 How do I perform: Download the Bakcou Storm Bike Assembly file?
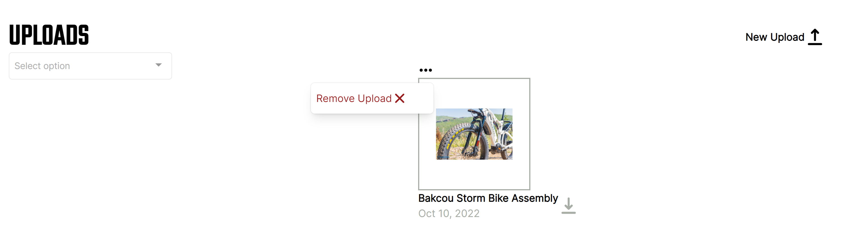[568, 205]
